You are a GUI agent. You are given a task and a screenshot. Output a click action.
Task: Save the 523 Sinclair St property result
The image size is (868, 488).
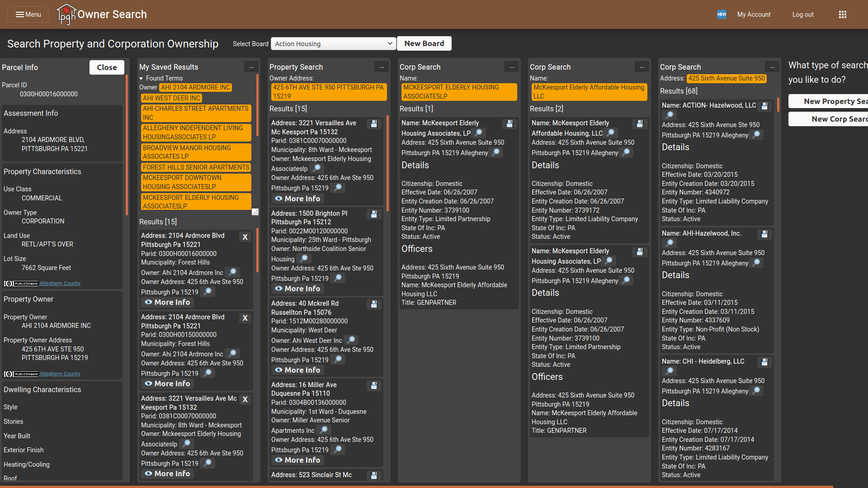tap(374, 476)
